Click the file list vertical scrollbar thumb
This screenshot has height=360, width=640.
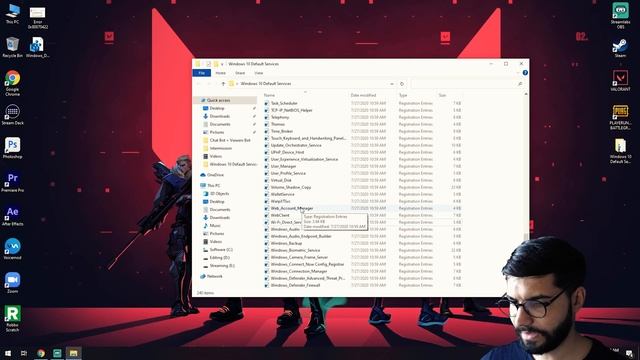coord(526,237)
